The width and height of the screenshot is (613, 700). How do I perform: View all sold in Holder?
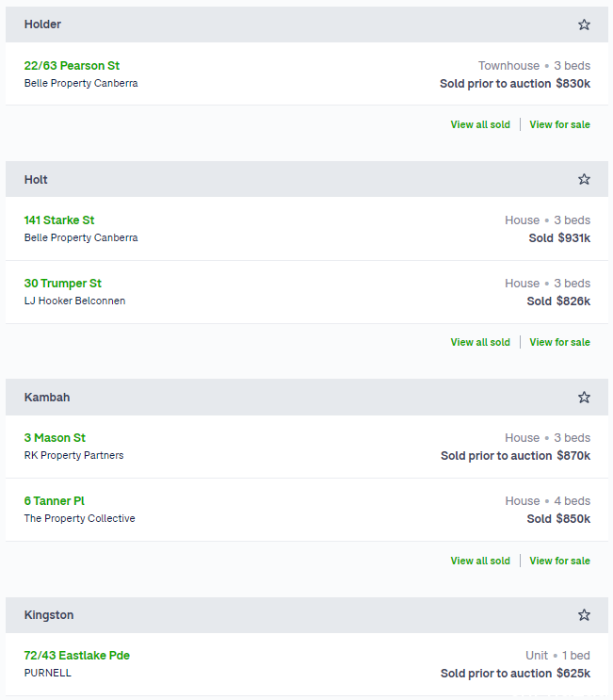click(x=480, y=124)
